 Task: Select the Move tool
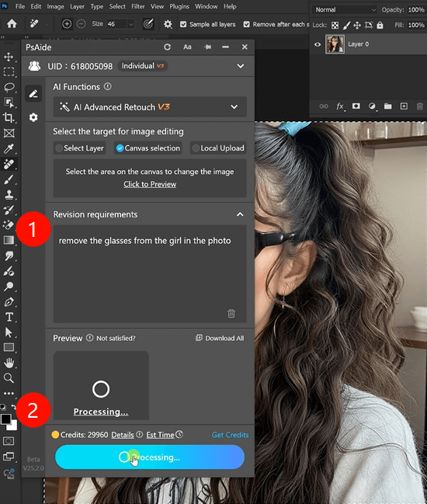[x=9, y=57]
